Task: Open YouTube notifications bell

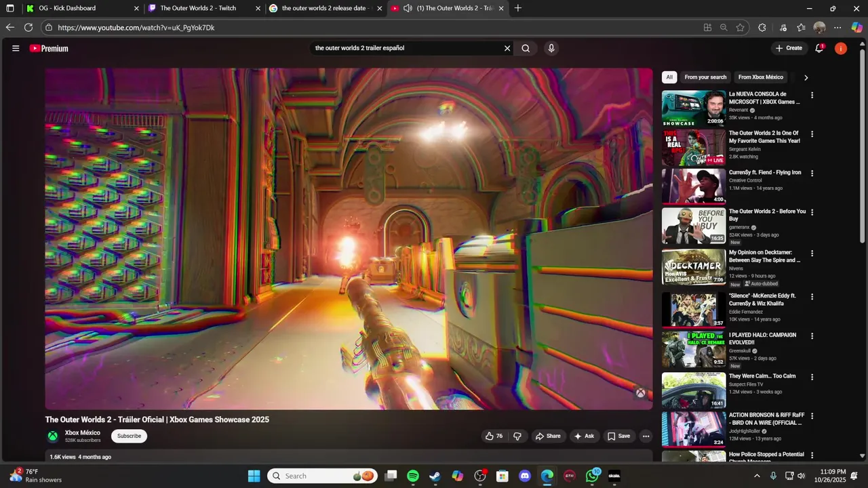Action: 819,48
